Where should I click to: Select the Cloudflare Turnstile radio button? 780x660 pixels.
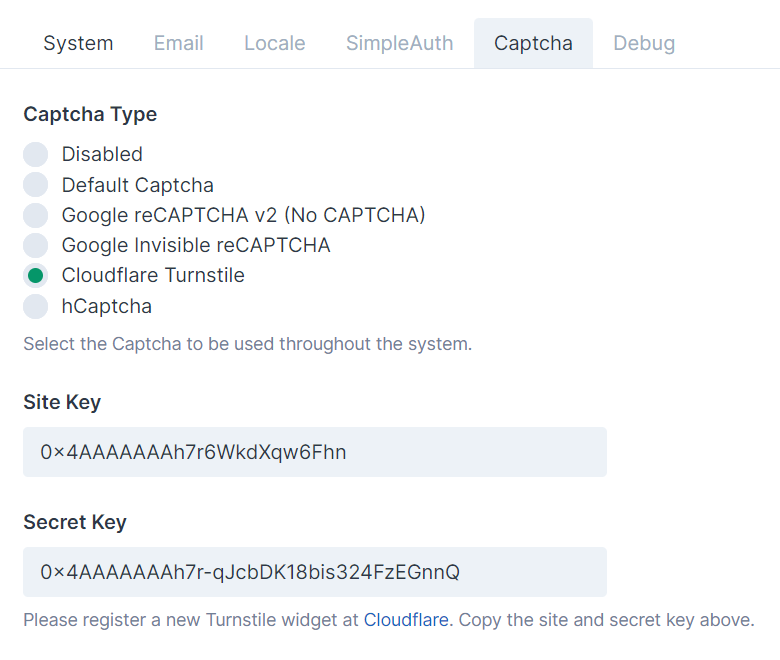coord(35,276)
